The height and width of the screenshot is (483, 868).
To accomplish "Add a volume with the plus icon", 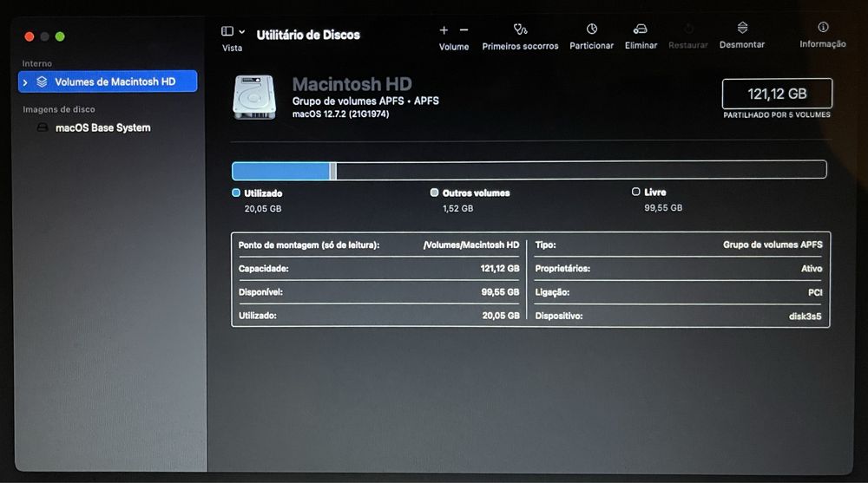I will (444, 29).
